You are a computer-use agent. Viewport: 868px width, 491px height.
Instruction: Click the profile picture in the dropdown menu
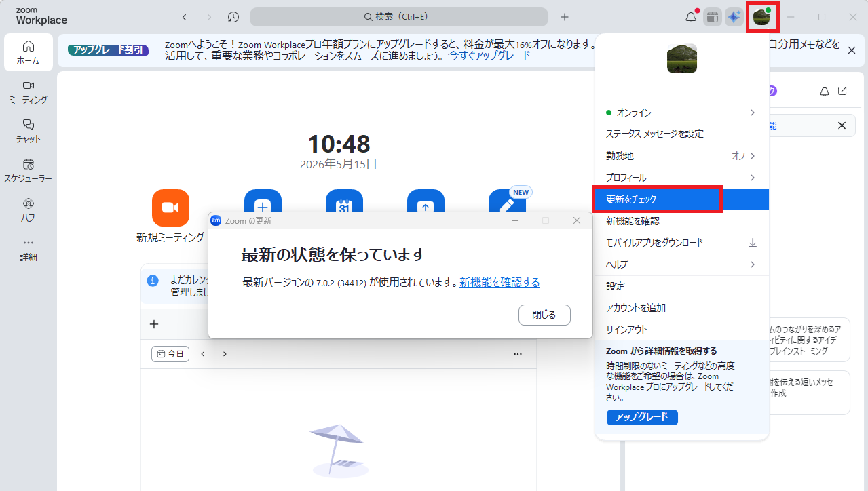coord(682,58)
